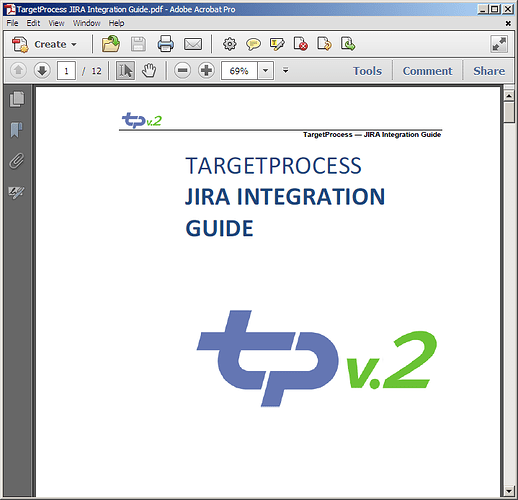Image resolution: width=518 pixels, height=500 pixels.
Task: Open preferences with the gear icon
Action: (x=229, y=44)
